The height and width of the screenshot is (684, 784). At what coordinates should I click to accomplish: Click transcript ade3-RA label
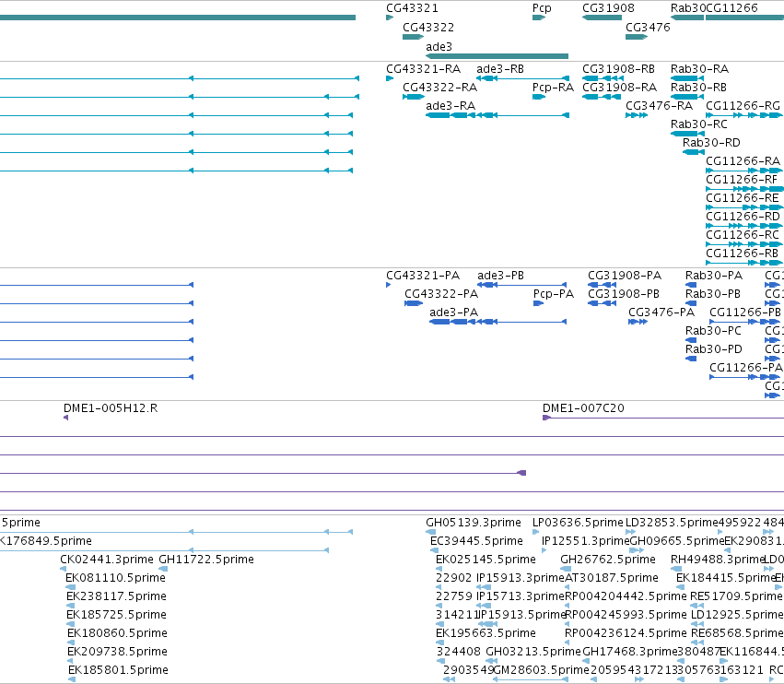point(451,106)
